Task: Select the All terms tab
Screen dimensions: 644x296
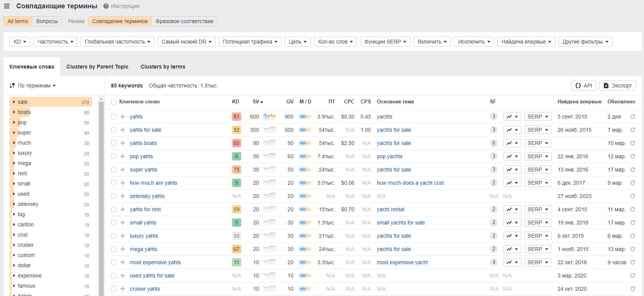Action: pos(18,21)
